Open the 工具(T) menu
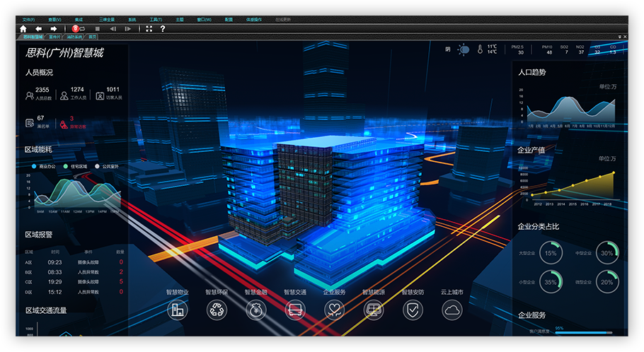This screenshot has height=352, width=644. click(x=156, y=19)
